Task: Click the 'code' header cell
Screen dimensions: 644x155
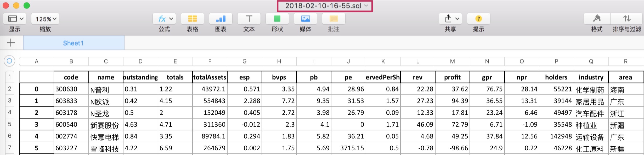Action: point(71,77)
